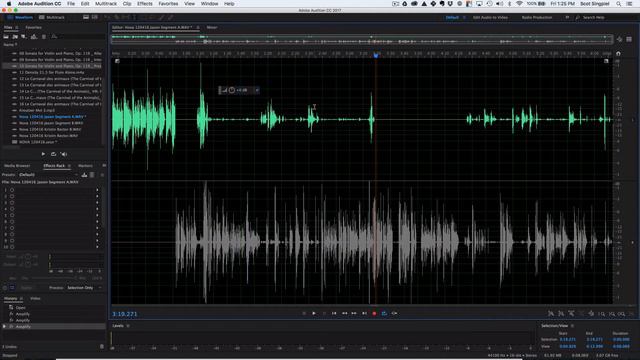This screenshot has width=640, height=360.
Task: Click the Spotlight search icon in menu bar
Action: click(619, 4)
